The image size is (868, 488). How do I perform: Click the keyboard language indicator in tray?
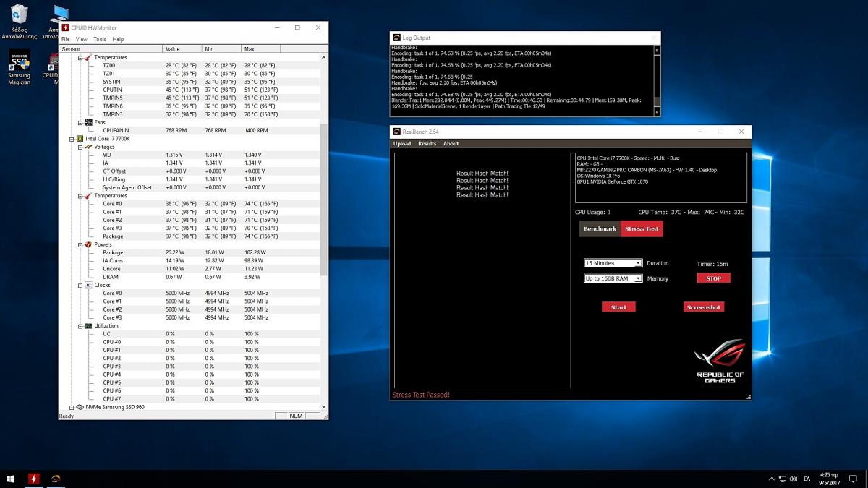(807, 479)
